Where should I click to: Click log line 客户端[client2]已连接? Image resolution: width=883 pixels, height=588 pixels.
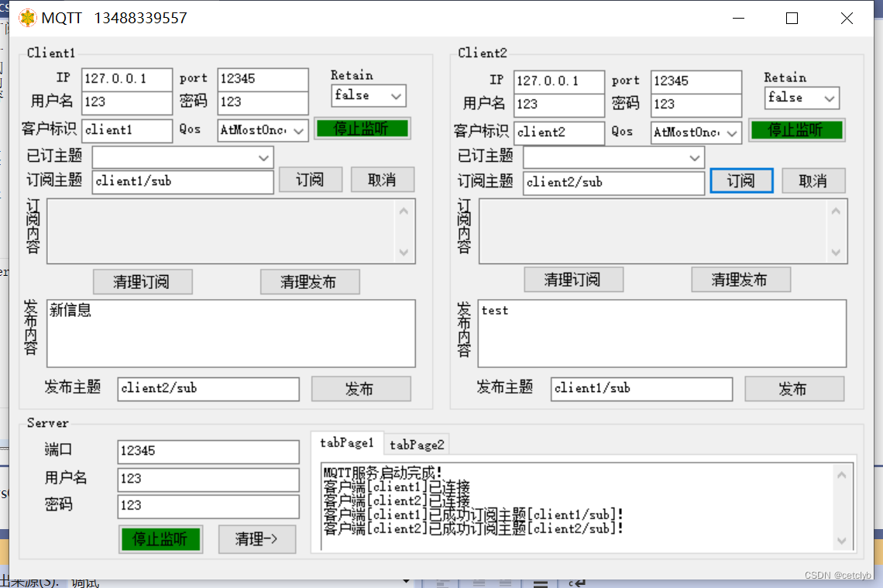click(x=397, y=500)
